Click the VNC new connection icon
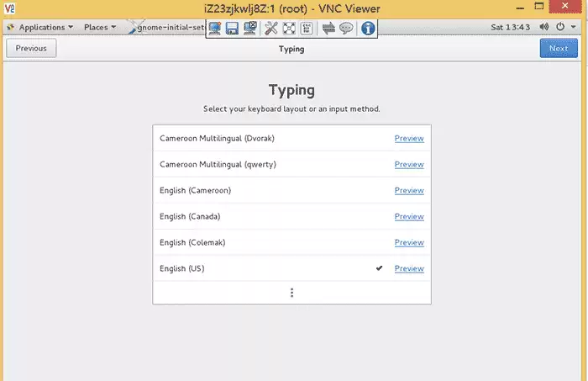 coord(214,28)
